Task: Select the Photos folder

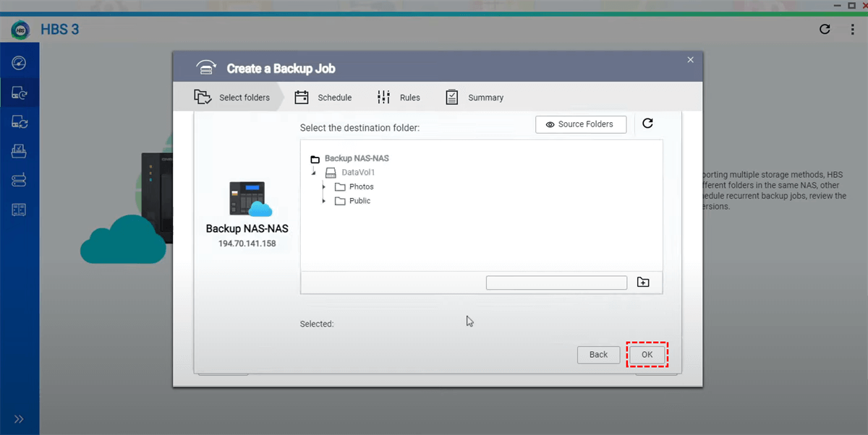Action: coord(354,186)
